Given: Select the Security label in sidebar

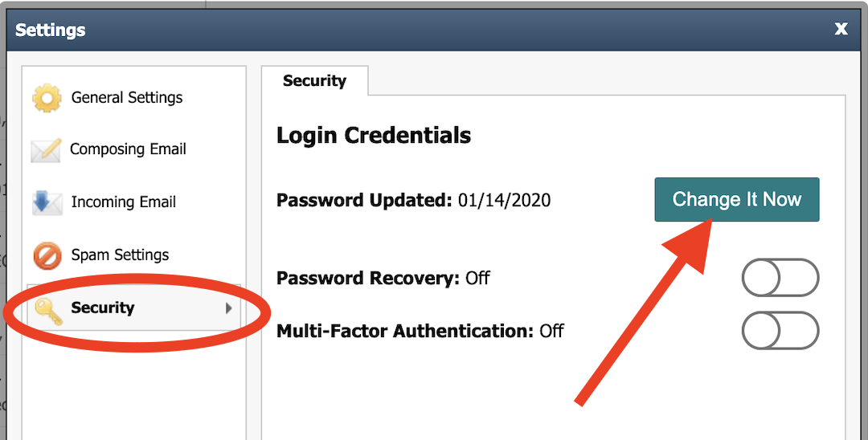Looking at the screenshot, I should click(102, 308).
